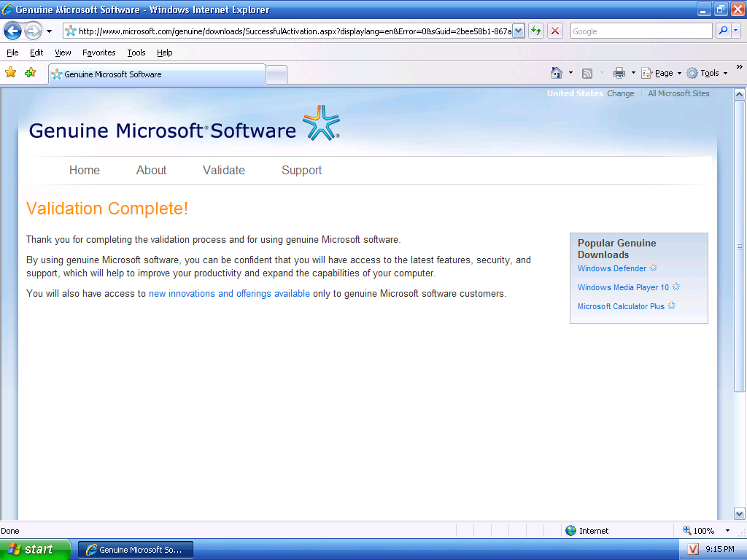The height and width of the screenshot is (560, 747).
Task: Open a new blank tab
Action: point(276,75)
